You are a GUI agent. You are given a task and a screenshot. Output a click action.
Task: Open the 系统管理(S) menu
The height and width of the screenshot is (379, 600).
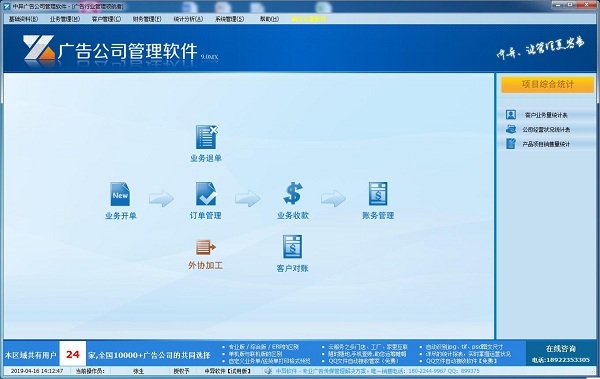pos(229,19)
